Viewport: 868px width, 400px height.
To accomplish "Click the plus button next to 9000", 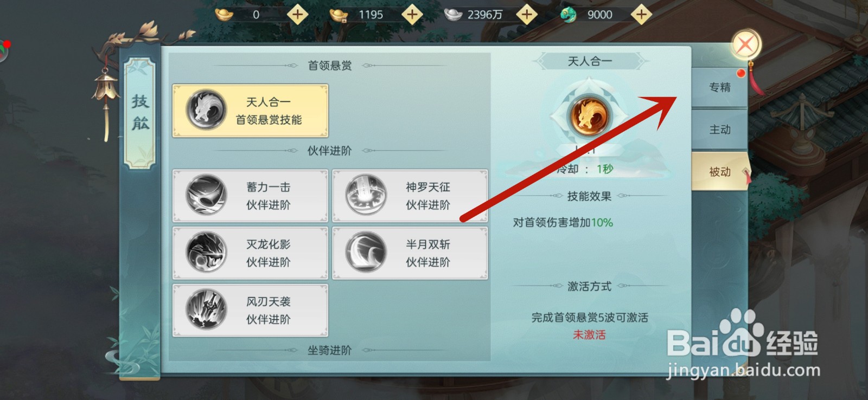I will tap(641, 15).
